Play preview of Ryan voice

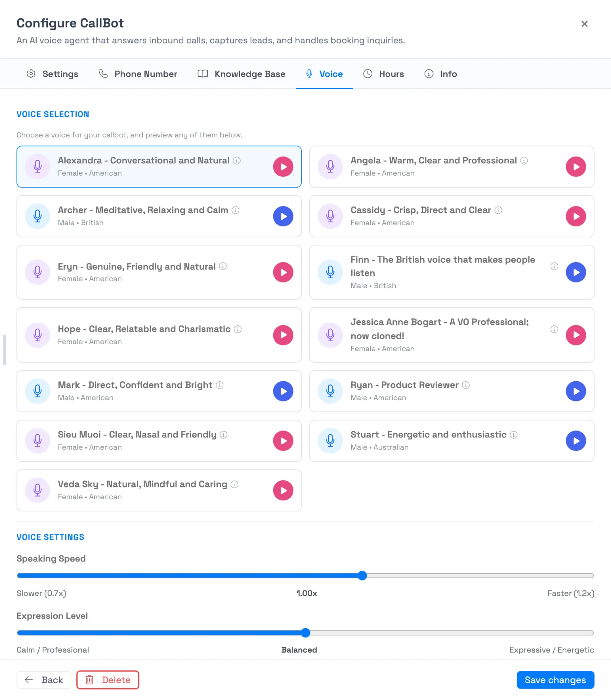point(576,391)
